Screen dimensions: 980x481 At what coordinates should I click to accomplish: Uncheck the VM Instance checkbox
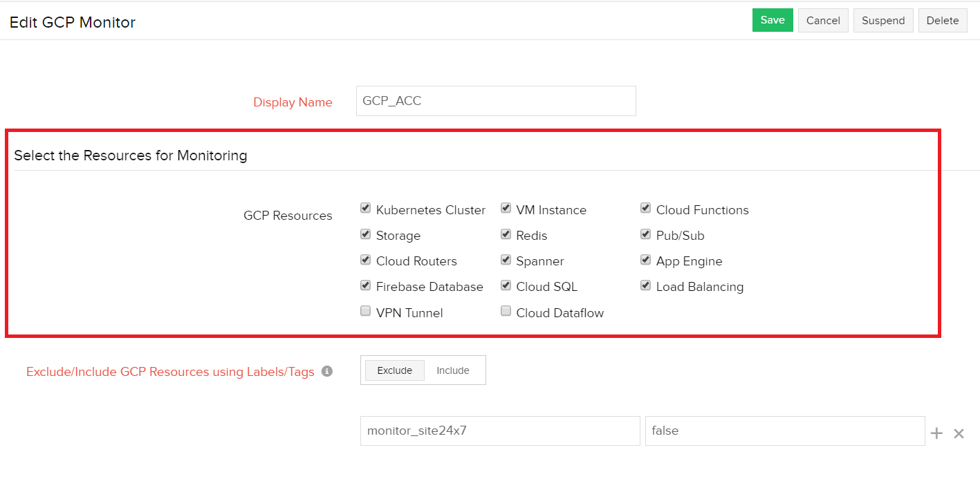[506, 209]
